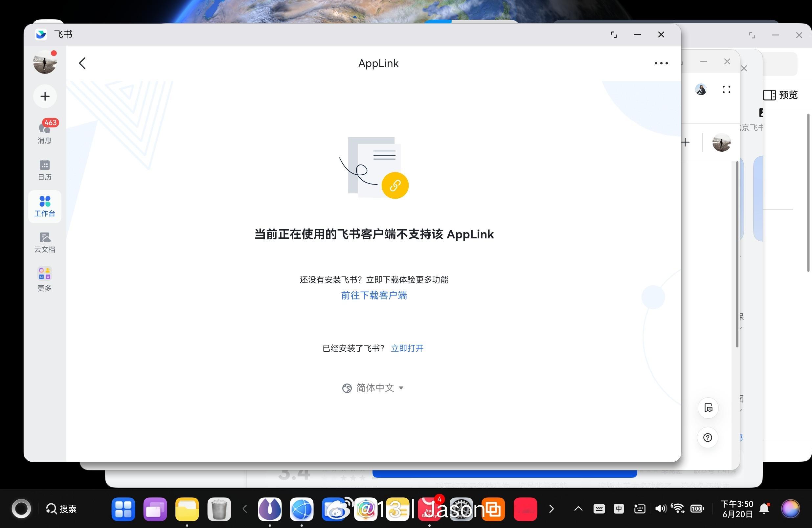
Task: Close the Feishu window
Action: pos(661,34)
